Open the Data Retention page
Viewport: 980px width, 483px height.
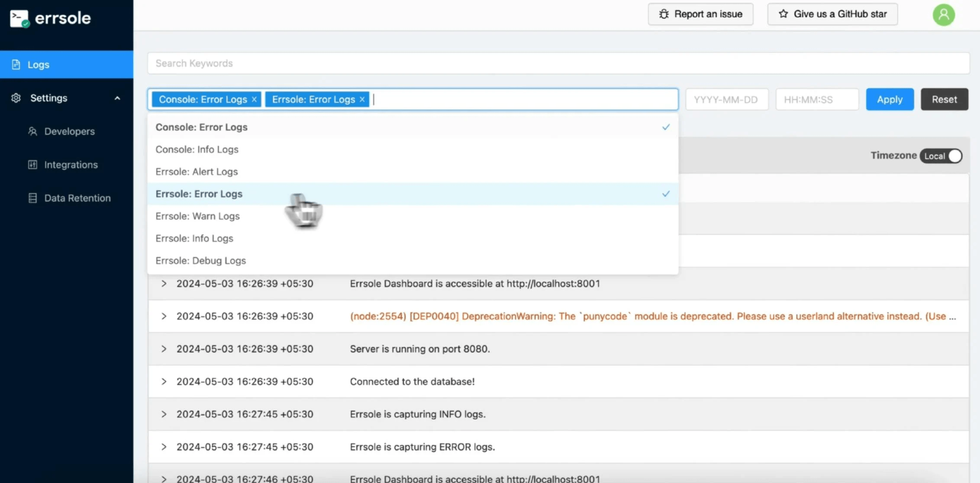click(77, 198)
